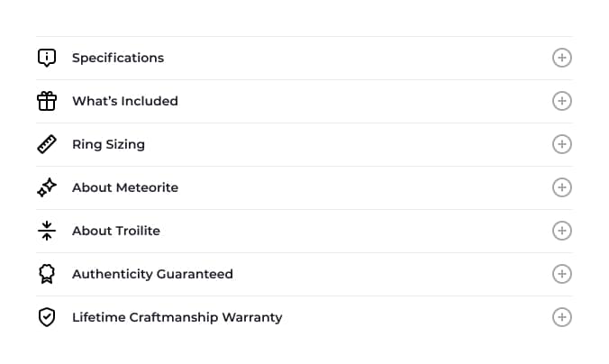609x364 pixels.
Task: Click the badge ribbon icon for Authenticity
Action: tap(47, 274)
